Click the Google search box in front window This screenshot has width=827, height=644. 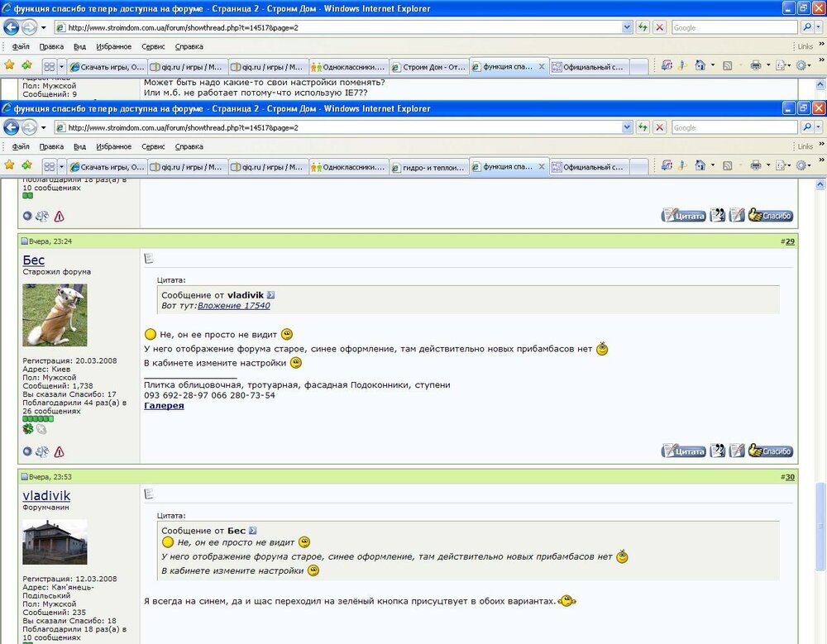734,127
